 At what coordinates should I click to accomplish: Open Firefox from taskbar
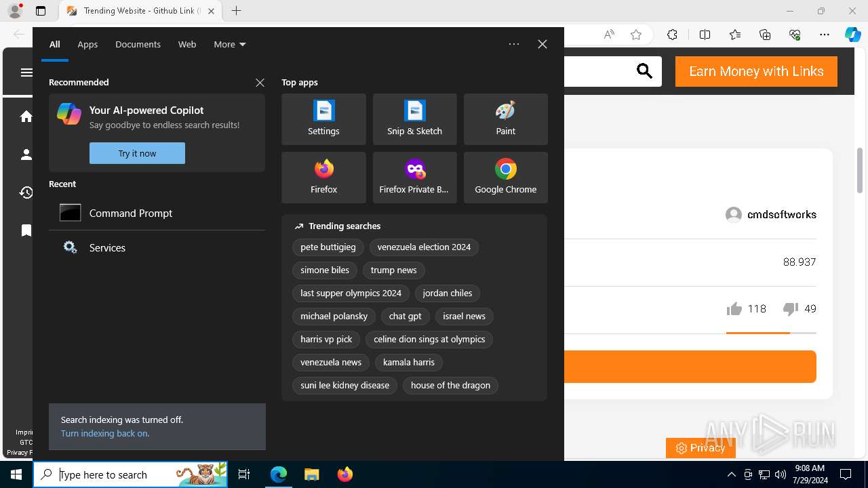point(344,474)
